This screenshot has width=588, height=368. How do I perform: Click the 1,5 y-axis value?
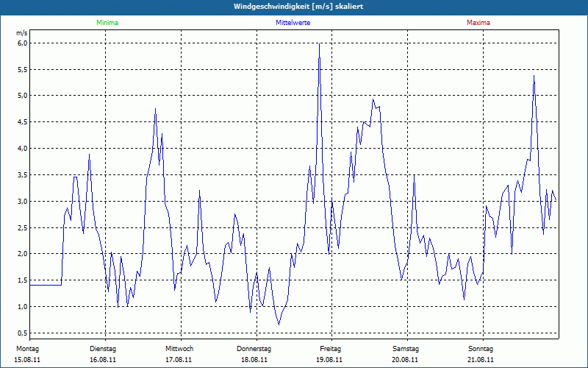click(23, 280)
